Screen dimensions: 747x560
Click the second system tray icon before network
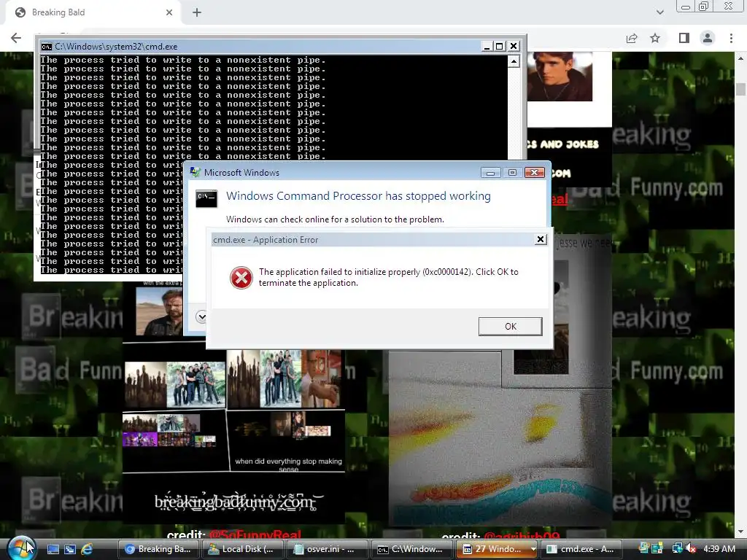coord(657,548)
